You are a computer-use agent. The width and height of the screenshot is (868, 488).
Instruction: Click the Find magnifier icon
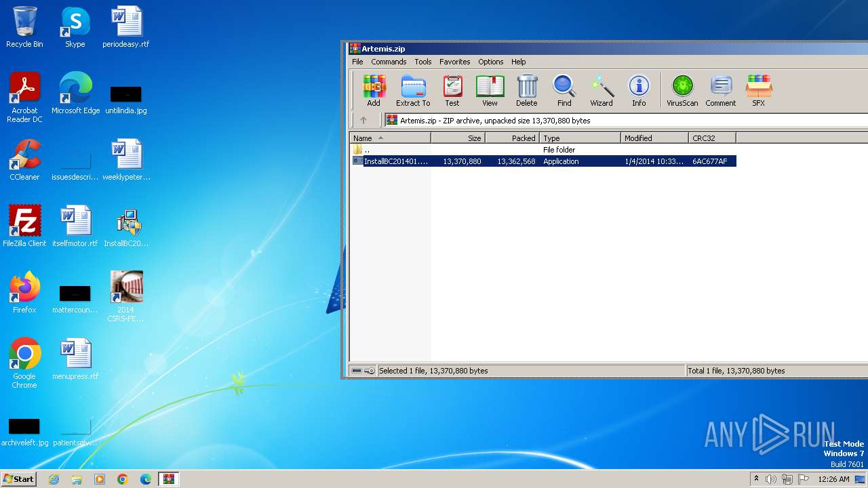(x=564, y=91)
